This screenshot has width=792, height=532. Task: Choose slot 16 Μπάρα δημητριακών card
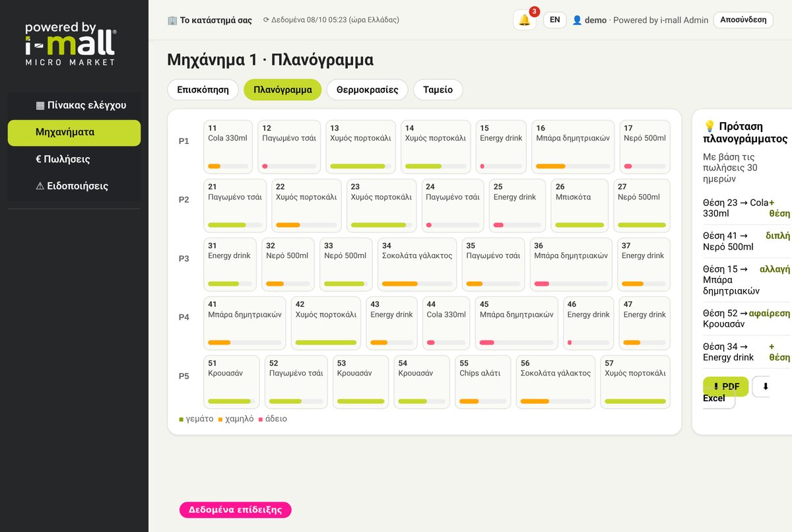coord(573,147)
